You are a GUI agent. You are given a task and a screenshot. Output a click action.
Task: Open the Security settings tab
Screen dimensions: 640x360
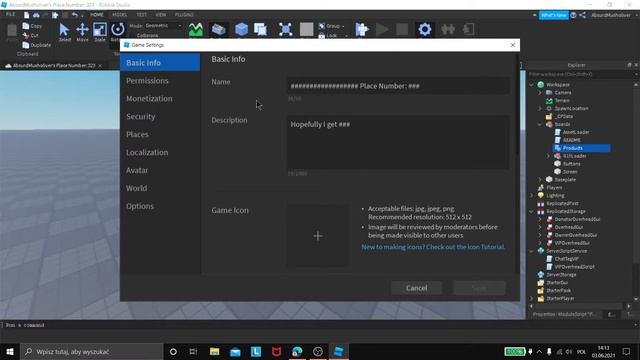140,117
